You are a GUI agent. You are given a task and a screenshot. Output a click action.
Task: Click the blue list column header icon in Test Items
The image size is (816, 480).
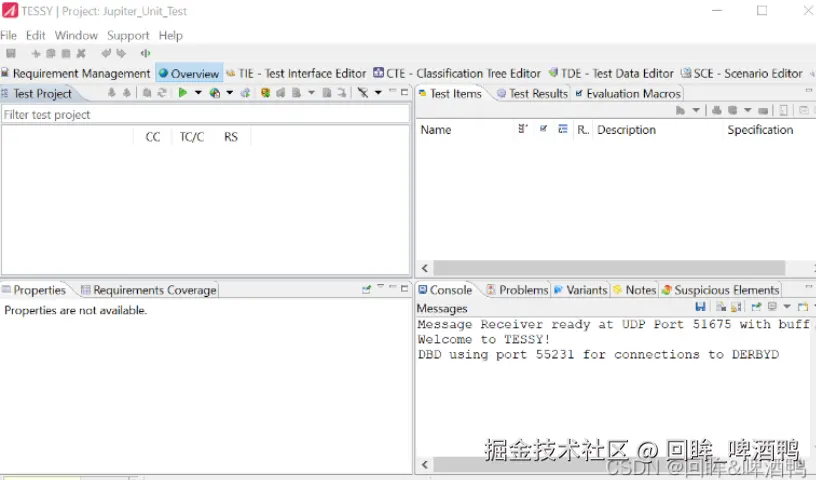click(x=563, y=129)
